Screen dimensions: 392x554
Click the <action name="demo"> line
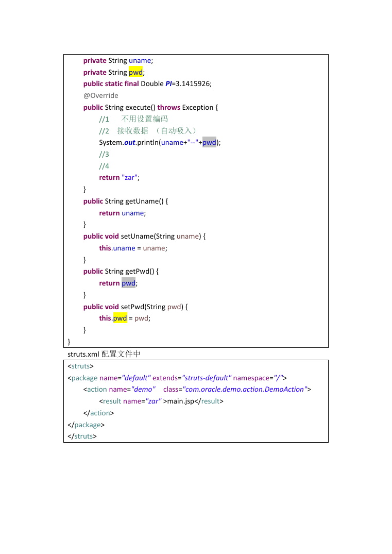pyautogui.click(x=197, y=390)
